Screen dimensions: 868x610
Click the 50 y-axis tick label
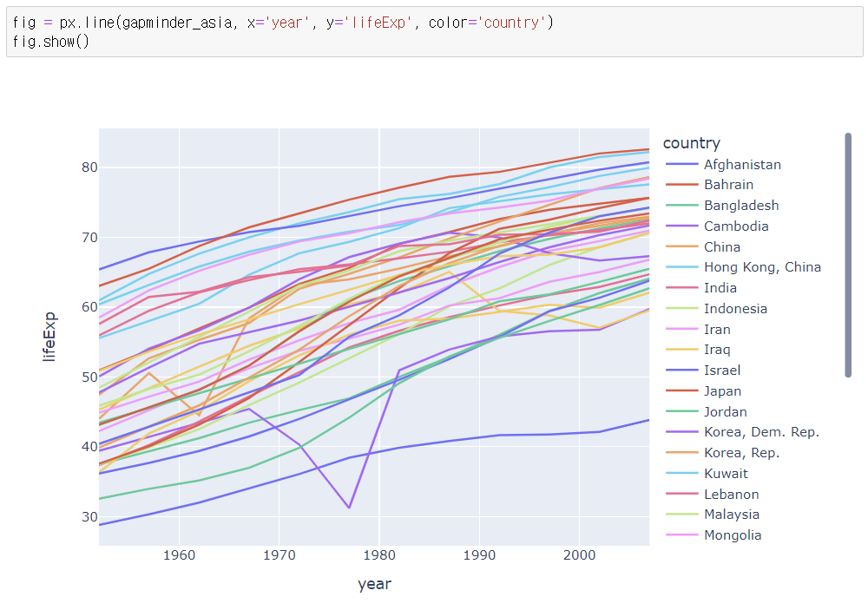(89, 377)
